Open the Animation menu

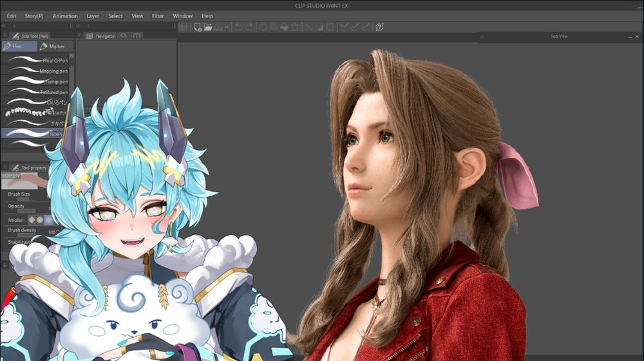coord(65,16)
